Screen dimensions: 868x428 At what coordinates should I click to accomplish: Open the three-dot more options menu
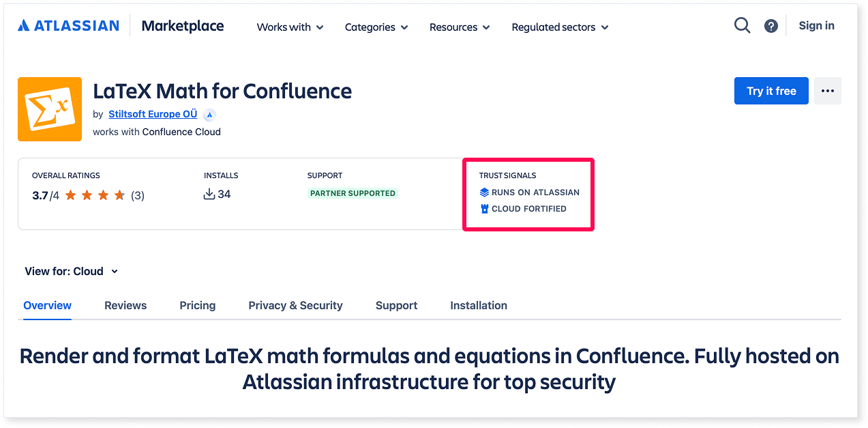point(827,90)
